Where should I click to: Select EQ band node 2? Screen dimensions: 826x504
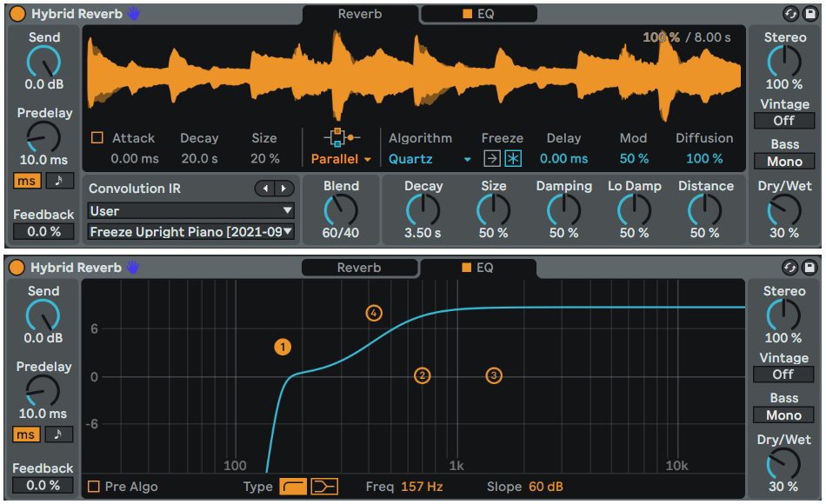(x=422, y=375)
